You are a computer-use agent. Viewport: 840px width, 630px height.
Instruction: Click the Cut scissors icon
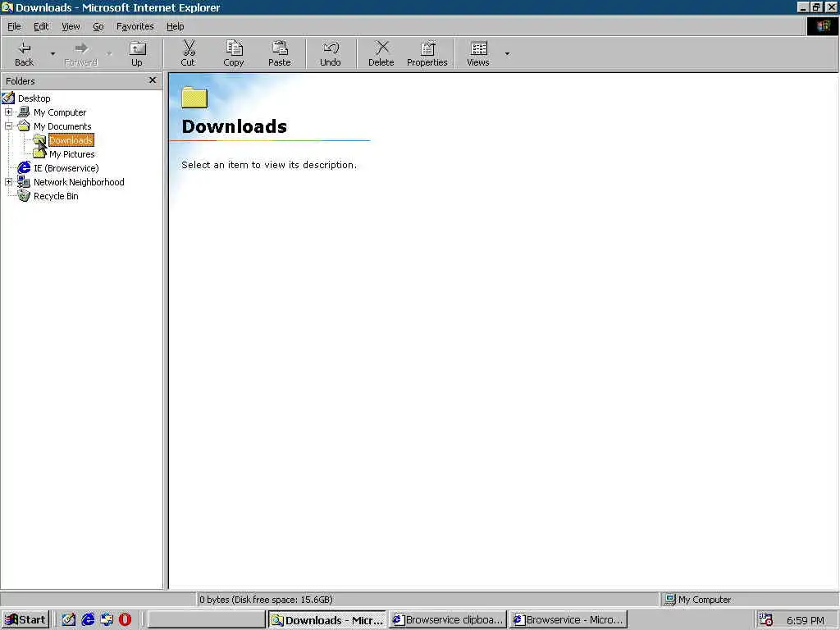(x=188, y=48)
